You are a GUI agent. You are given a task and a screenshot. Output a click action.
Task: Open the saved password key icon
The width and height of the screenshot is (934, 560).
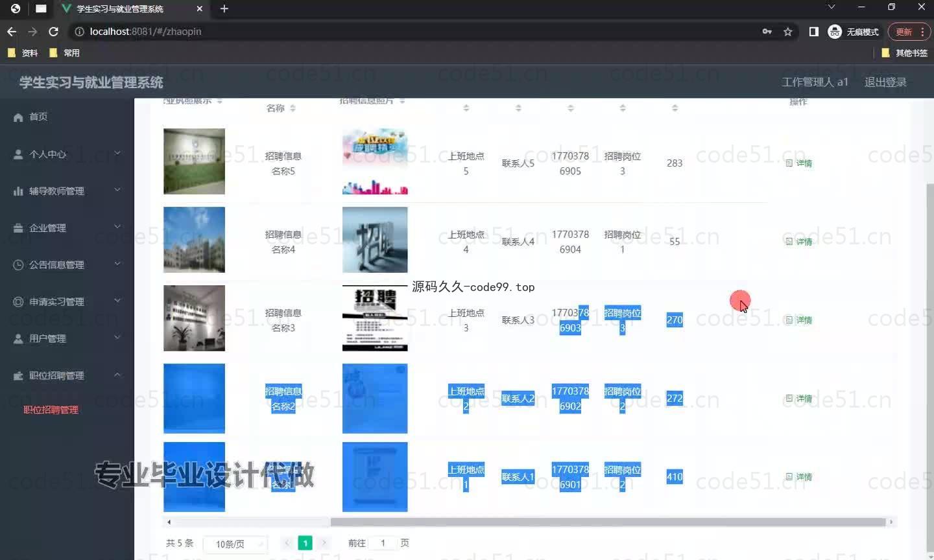pos(767,31)
